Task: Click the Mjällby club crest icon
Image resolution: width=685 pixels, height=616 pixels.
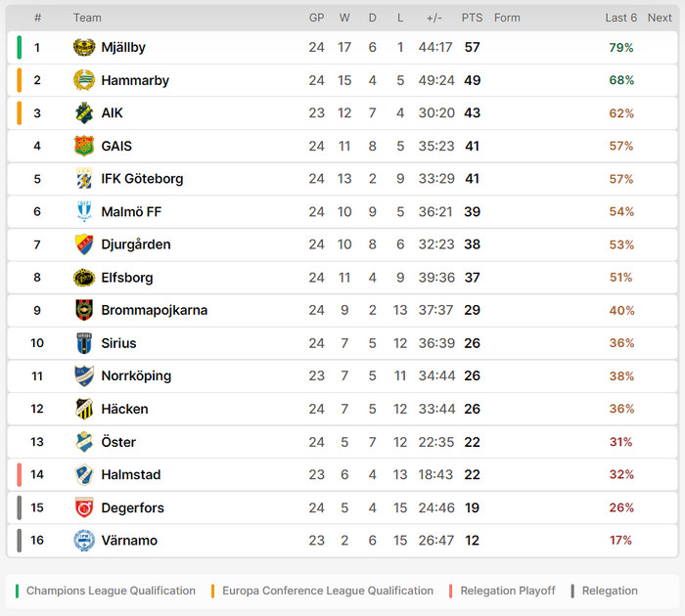Action: coord(84,47)
